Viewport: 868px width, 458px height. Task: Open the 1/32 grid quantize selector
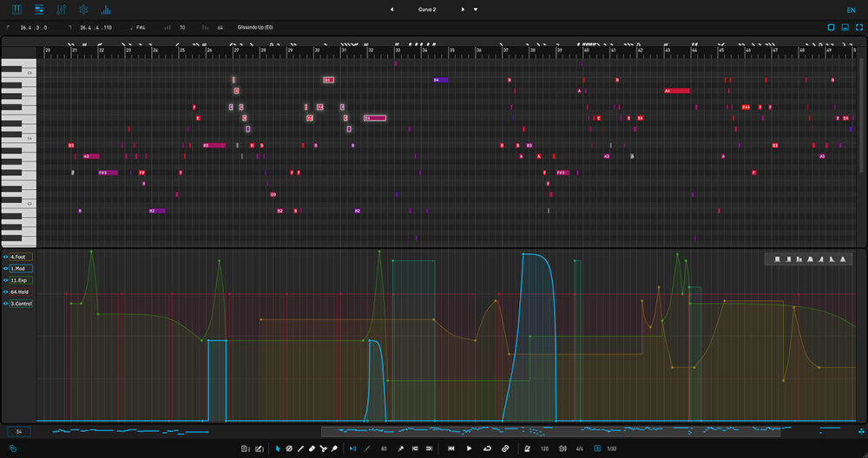[612, 448]
